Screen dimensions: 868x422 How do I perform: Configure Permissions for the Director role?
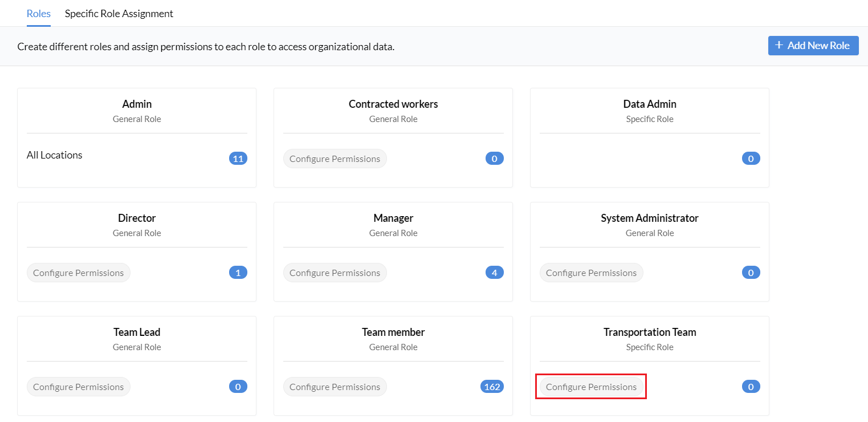(79, 273)
